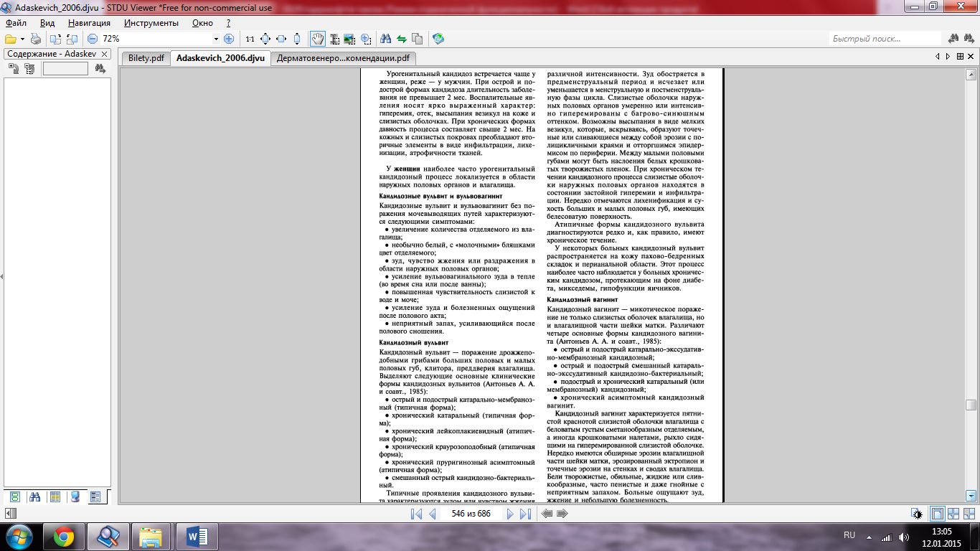980x551 pixels.
Task: Open the Окно menu
Action: [203, 23]
